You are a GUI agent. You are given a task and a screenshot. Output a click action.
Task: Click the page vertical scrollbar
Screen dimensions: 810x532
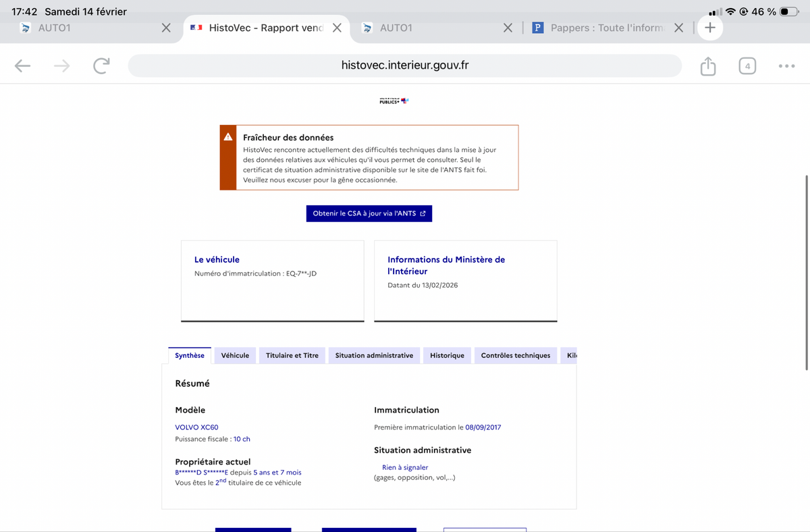807,272
